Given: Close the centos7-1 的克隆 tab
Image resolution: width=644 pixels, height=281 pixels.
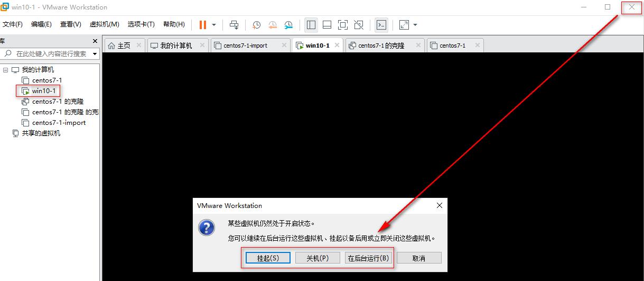Looking at the screenshot, I should coord(418,46).
